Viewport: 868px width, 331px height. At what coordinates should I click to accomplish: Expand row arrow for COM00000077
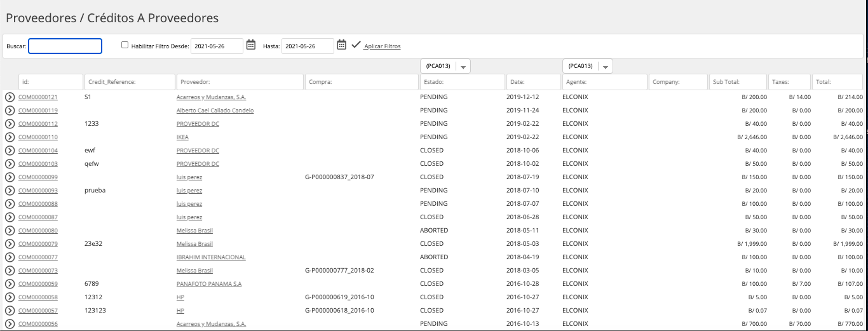[10, 257]
